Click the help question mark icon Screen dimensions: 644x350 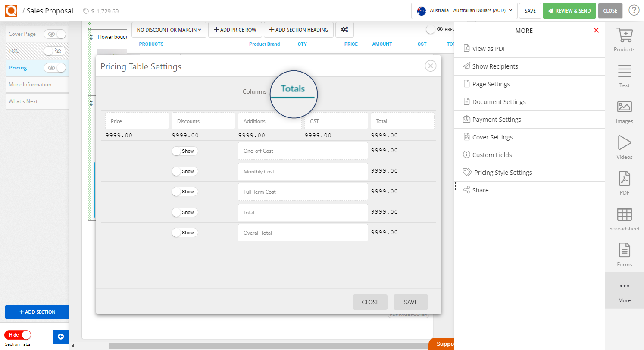pos(634,9)
